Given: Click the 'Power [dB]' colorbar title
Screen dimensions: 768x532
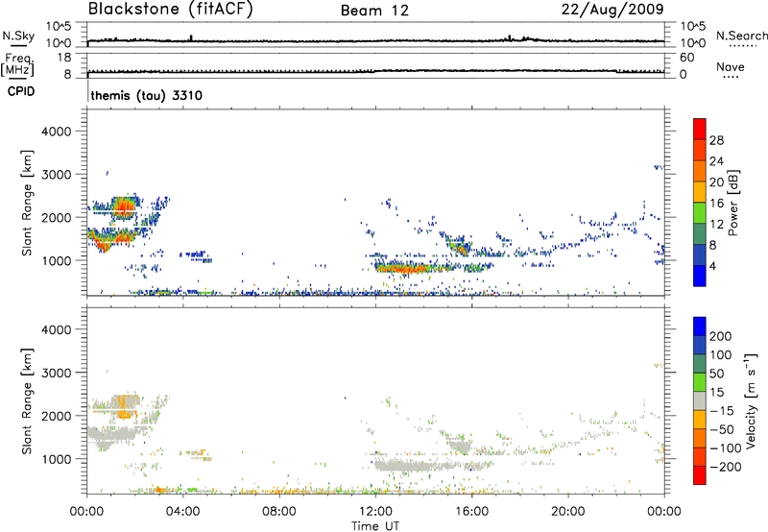Looking at the screenshot, I should tap(732, 203).
